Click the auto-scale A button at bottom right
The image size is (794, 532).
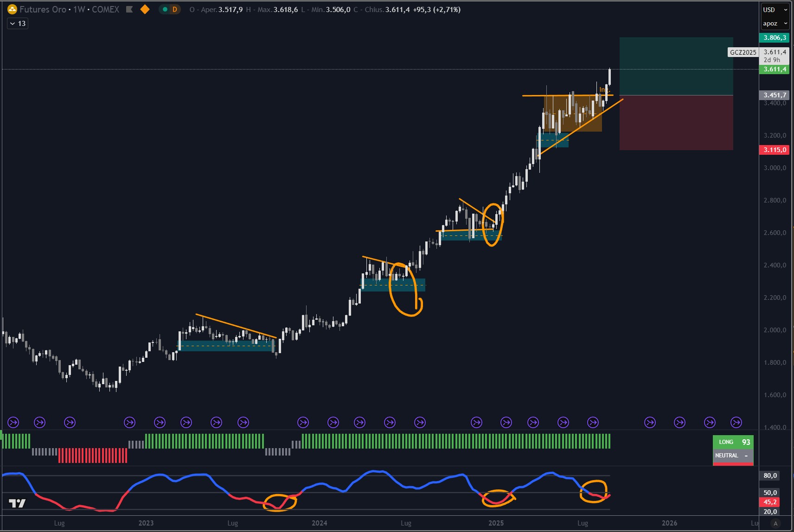[775, 523]
